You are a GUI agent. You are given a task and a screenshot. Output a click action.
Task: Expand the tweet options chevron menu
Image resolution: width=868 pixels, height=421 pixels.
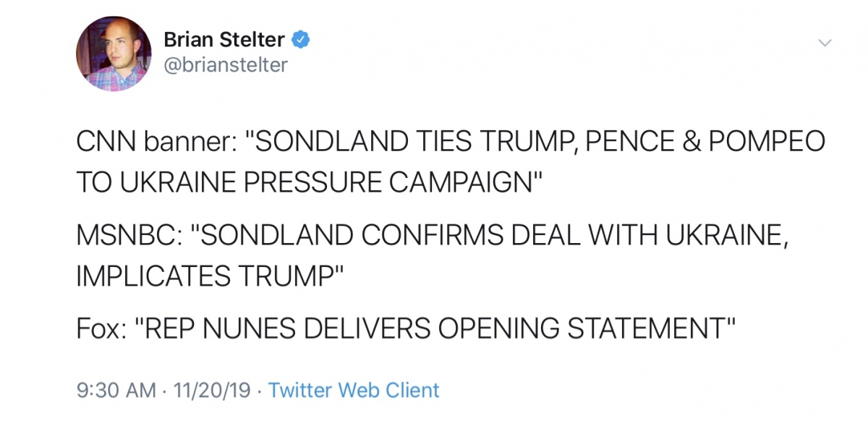[x=825, y=44]
